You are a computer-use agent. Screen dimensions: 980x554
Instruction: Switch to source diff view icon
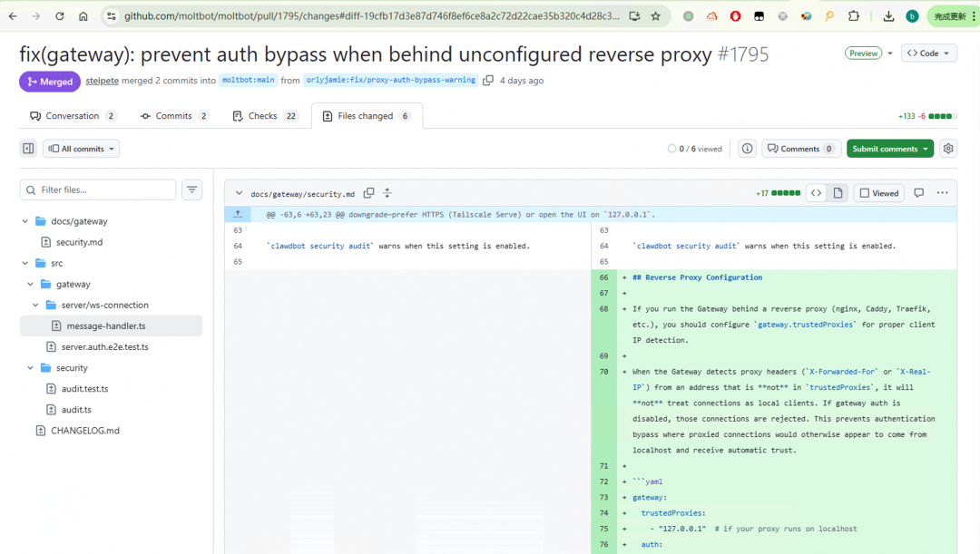pyautogui.click(x=816, y=193)
